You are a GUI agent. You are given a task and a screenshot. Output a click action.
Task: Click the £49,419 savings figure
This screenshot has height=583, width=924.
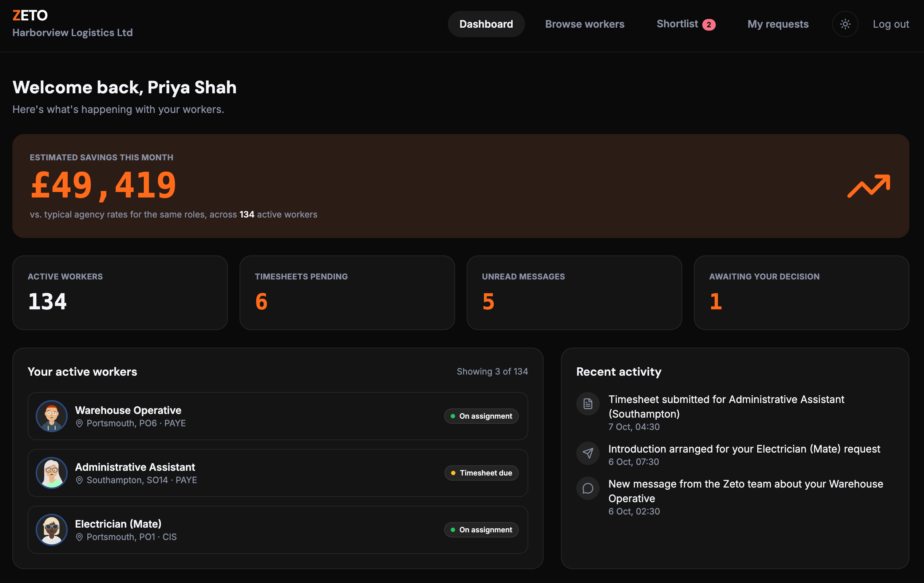[103, 185]
